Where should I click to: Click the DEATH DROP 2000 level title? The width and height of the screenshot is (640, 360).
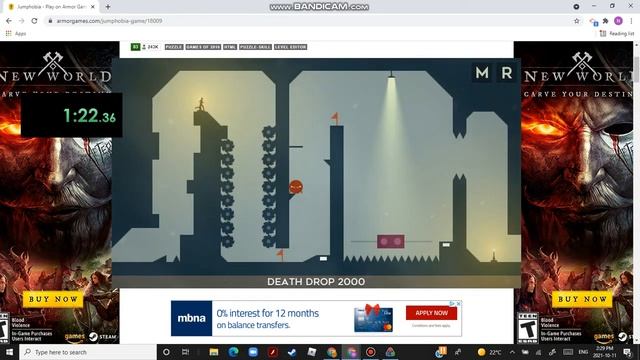click(316, 282)
